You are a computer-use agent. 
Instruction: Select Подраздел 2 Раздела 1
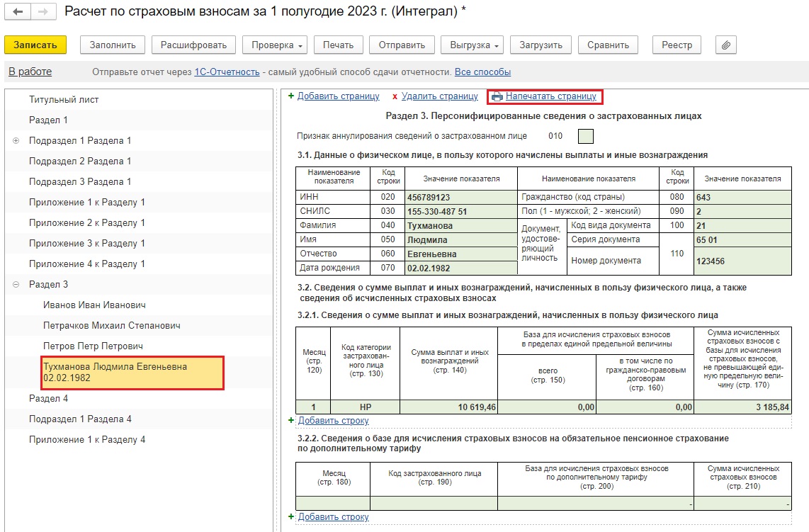coord(80,161)
